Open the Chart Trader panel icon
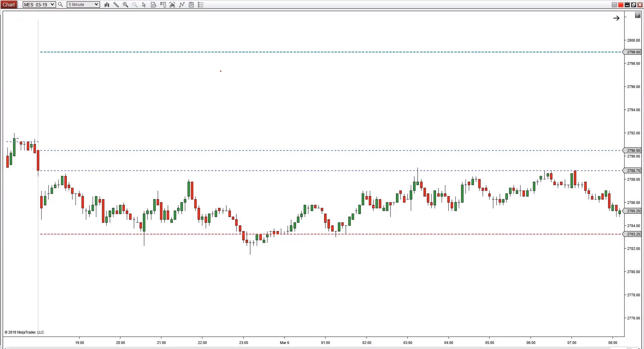 [x=163, y=5]
